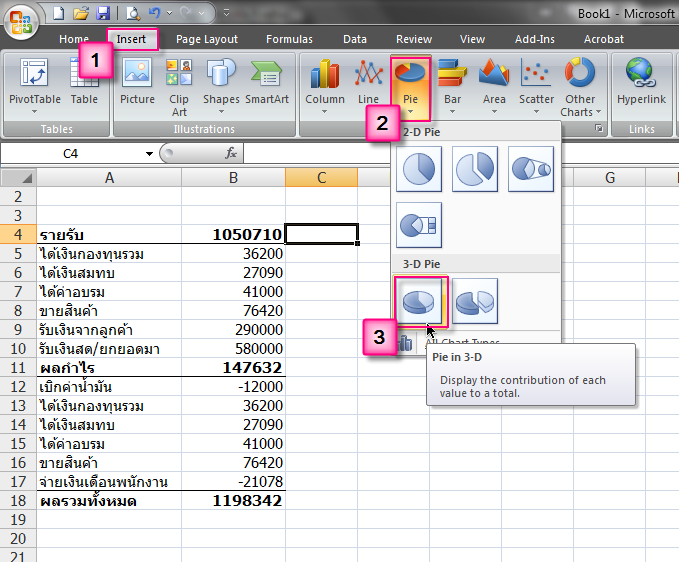Click the Select All corner button
Screen dimensions: 679x562
pos(18,178)
